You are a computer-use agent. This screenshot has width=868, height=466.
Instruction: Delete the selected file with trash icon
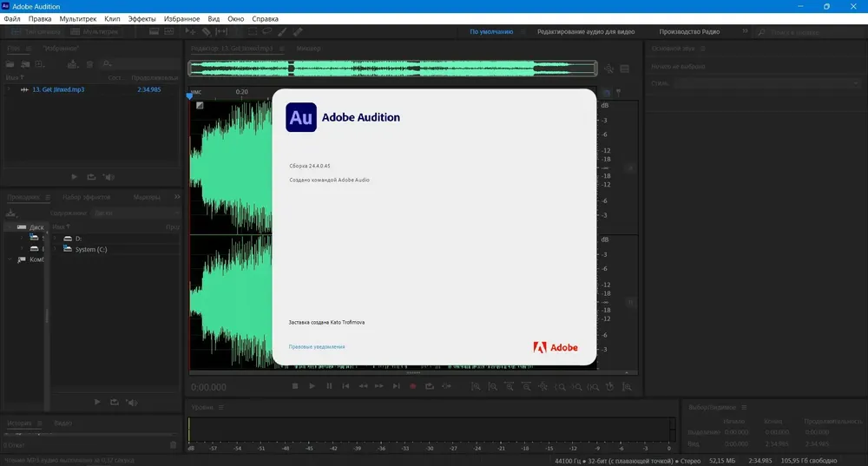tap(89, 64)
